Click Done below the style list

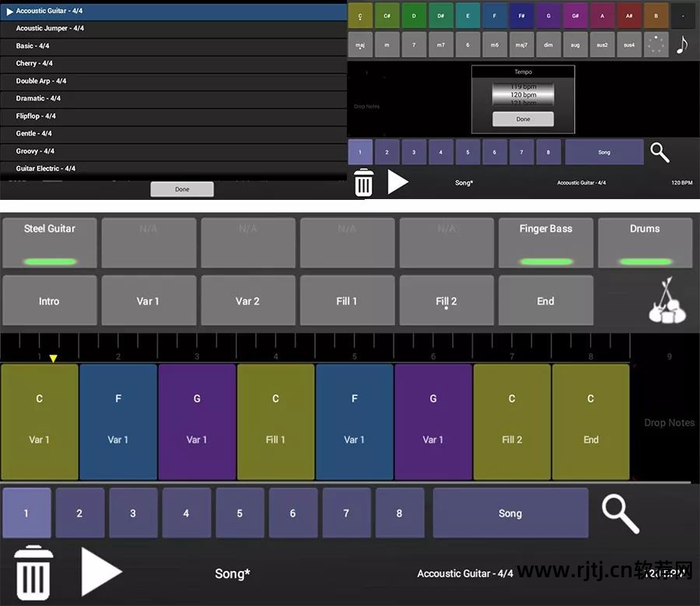pyautogui.click(x=182, y=189)
